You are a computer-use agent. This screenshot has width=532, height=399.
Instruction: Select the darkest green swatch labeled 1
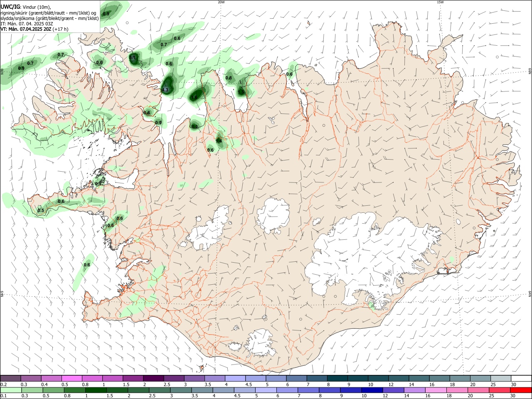(96, 390)
